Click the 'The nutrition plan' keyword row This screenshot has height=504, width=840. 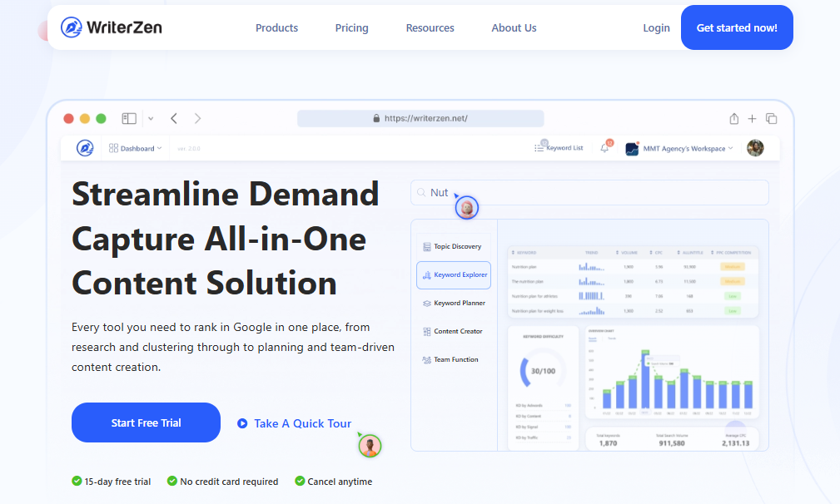633,281
